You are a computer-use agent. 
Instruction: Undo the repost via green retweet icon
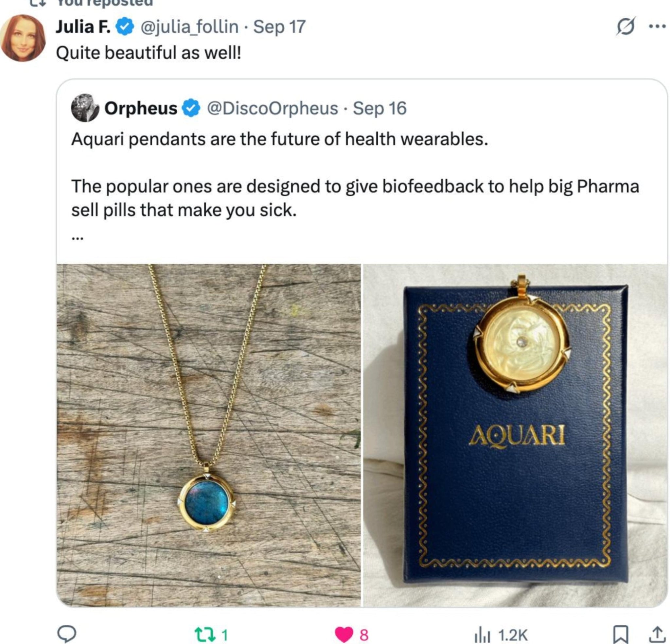coord(205,635)
